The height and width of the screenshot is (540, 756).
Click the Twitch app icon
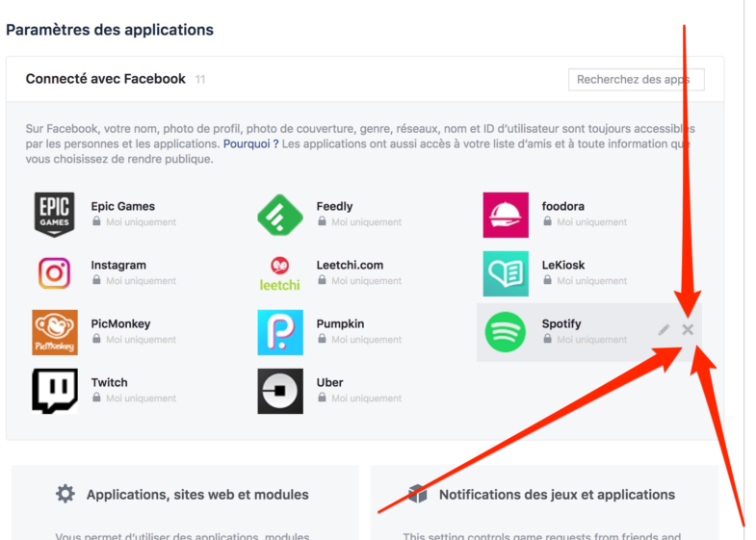[x=55, y=391]
